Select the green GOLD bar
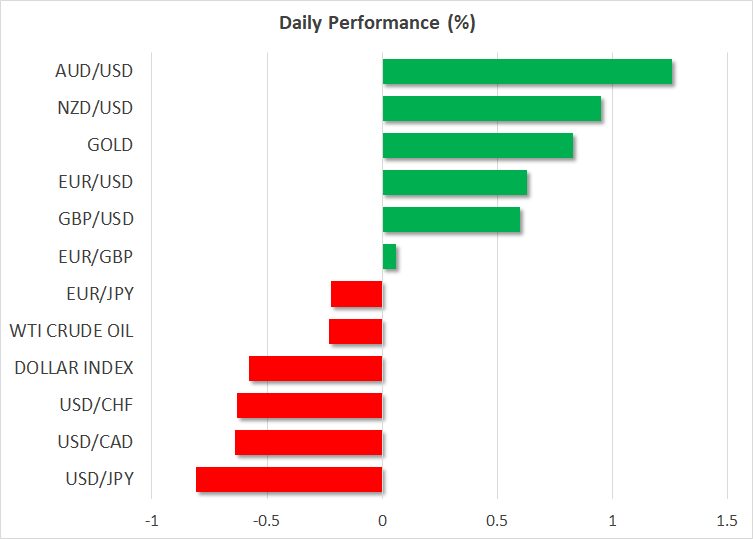The width and height of the screenshot is (753, 539). 478,145
